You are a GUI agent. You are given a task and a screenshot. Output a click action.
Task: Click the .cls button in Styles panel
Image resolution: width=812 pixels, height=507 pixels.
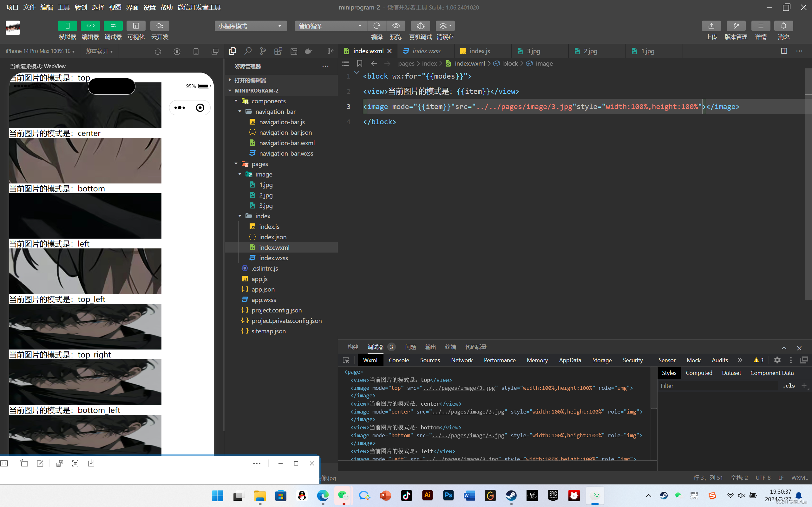click(789, 386)
